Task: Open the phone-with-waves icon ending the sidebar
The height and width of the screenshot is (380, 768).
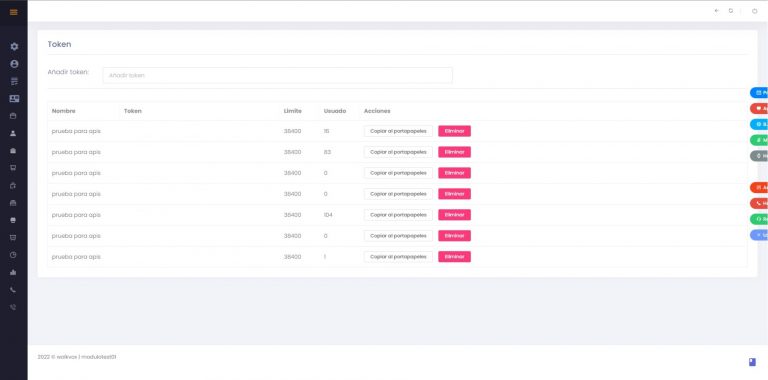Action: pyautogui.click(x=13, y=308)
